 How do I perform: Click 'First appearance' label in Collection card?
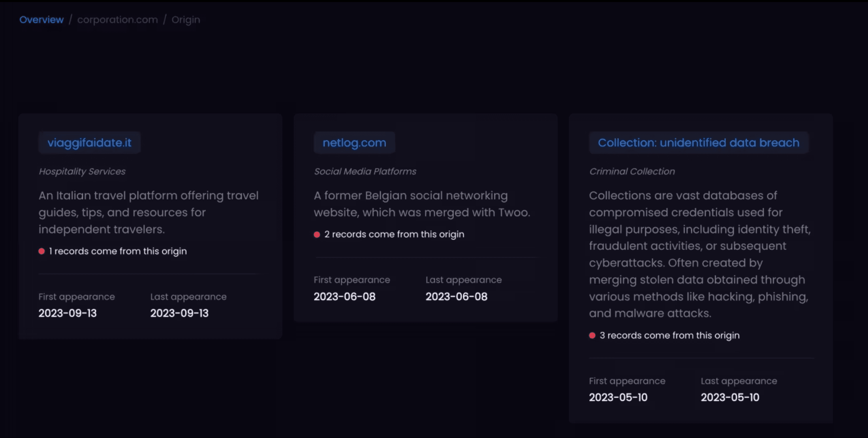[x=627, y=381]
